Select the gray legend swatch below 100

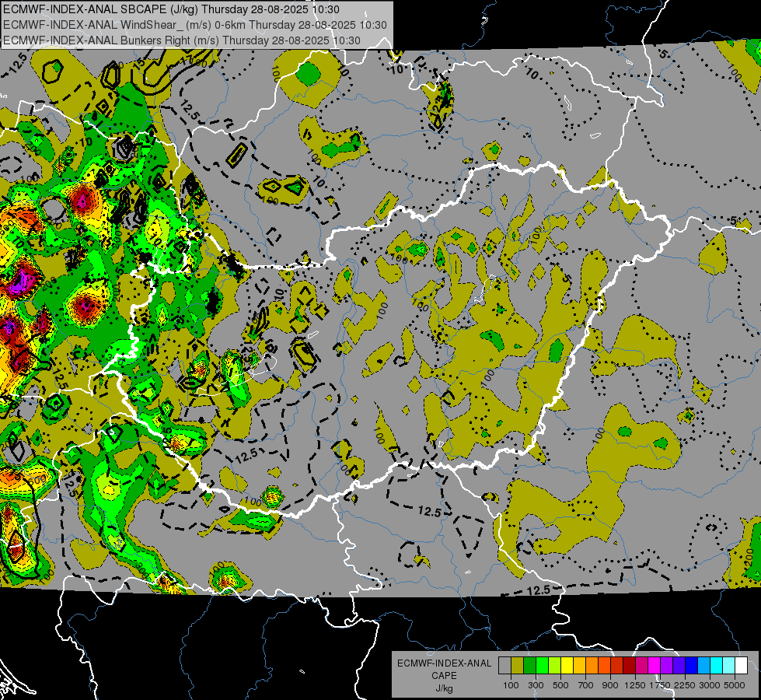pos(504,666)
